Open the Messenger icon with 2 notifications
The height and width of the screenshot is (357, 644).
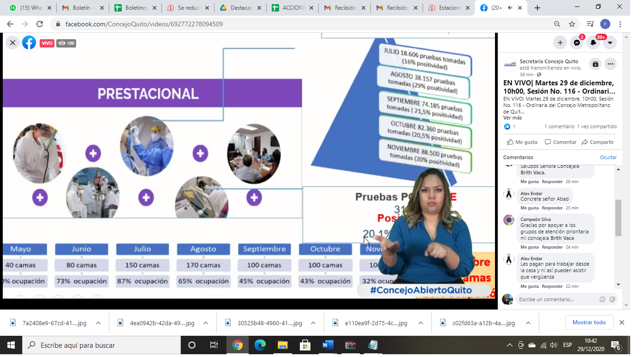pyautogui.click(x=577, y=43)
